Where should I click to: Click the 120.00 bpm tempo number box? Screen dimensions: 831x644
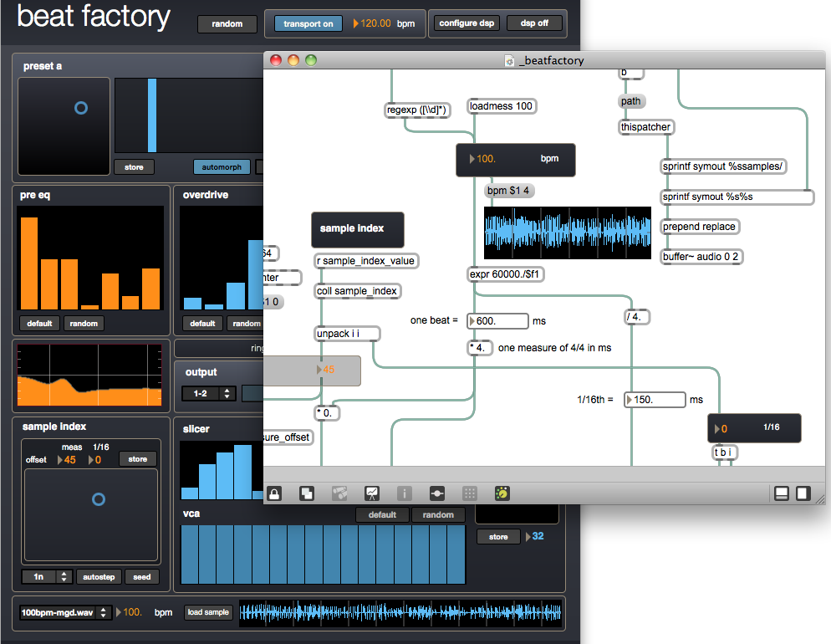373,23
